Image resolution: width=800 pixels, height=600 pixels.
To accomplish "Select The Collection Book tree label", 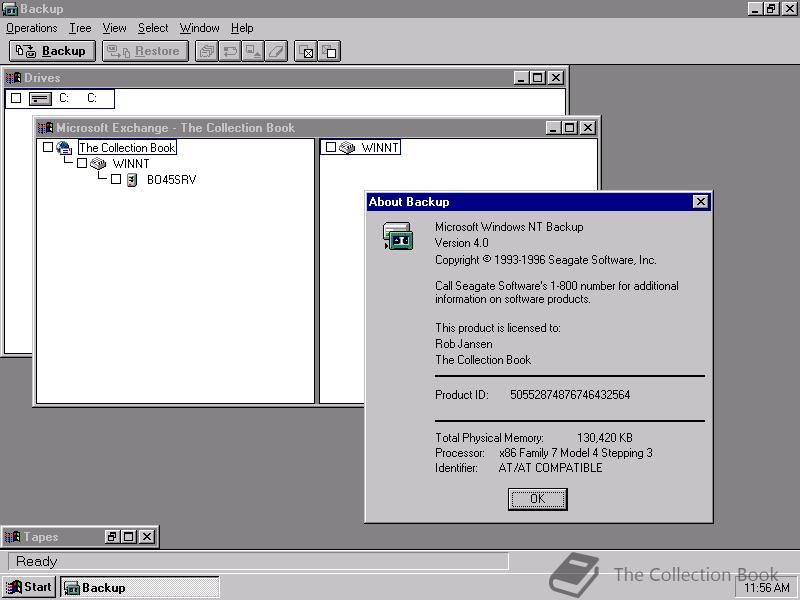I will point(128,147).
